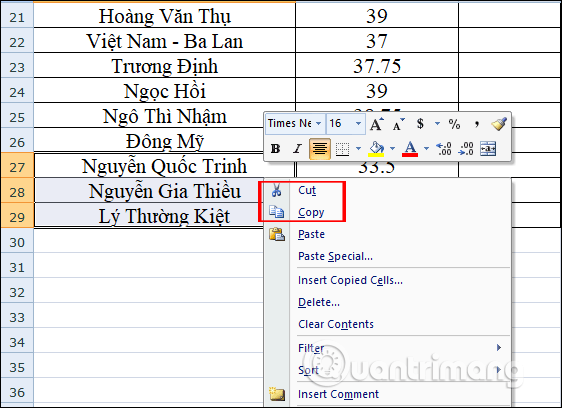The height and width of the screenshot is (408, 562).
Task: Click cell containing Hoàng Văn Thụ
Action: coord(165,15)
